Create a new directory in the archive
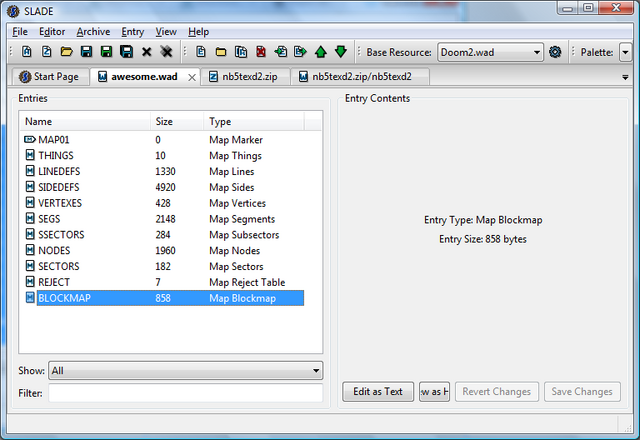640x440 pixels. [221, 52]
